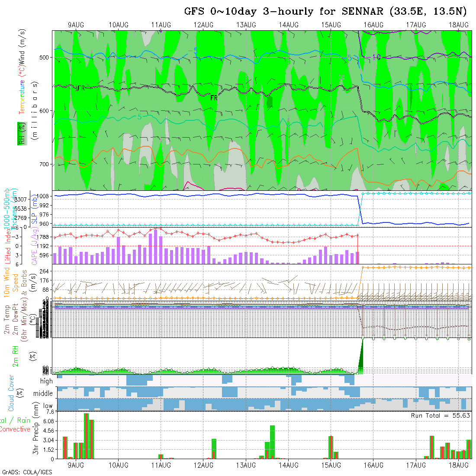This screenshot has width=476, height=476.
Task: Click the CAPE (J/kg) axis title
Action: pos(34,246)
